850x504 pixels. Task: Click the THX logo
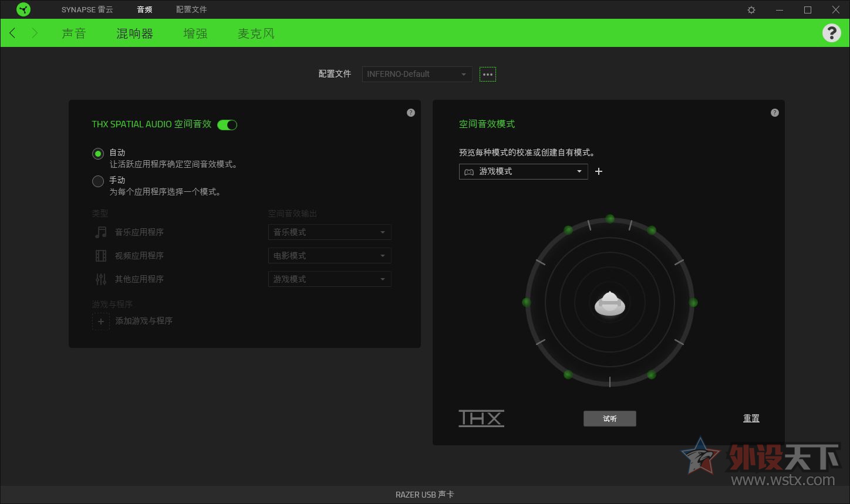point(481,418)
